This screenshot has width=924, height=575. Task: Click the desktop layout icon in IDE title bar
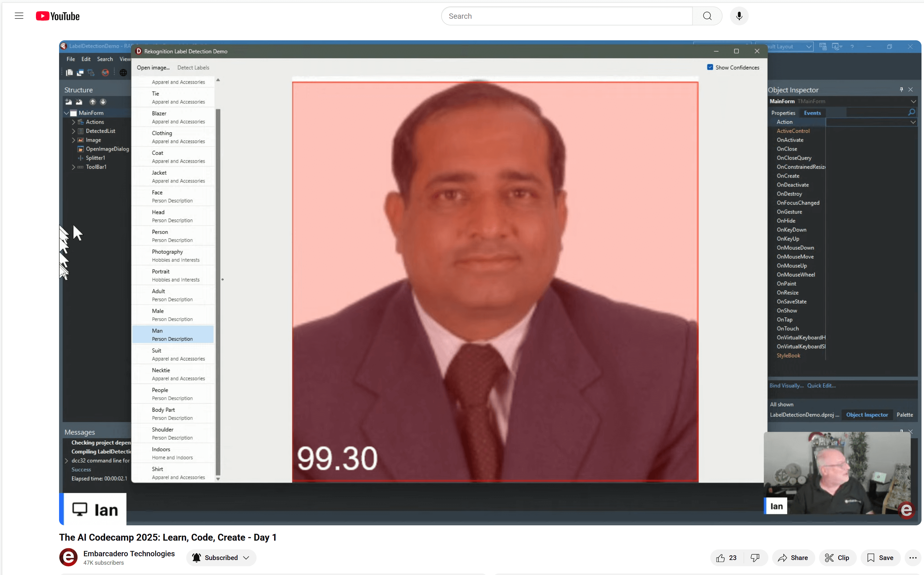823,47
